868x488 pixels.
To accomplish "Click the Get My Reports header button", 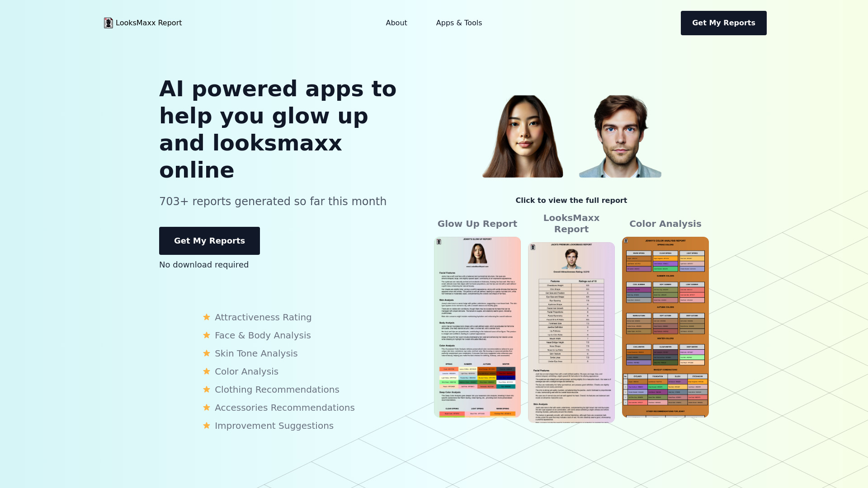I will pyautogui.click(x=723, y=23).
